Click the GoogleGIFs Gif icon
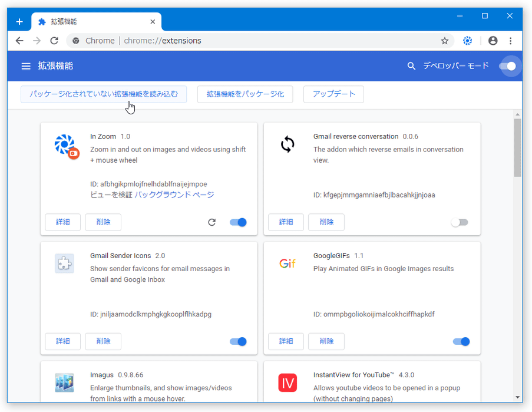 point(288,263)
